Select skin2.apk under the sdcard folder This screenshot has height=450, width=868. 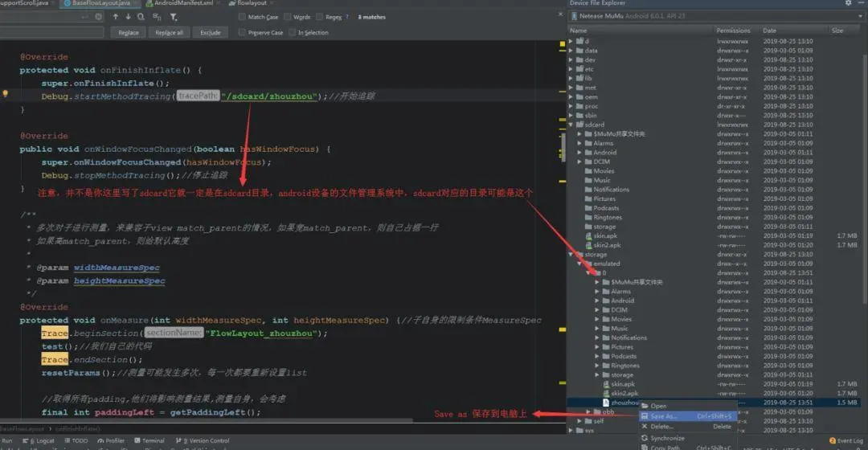607,245
